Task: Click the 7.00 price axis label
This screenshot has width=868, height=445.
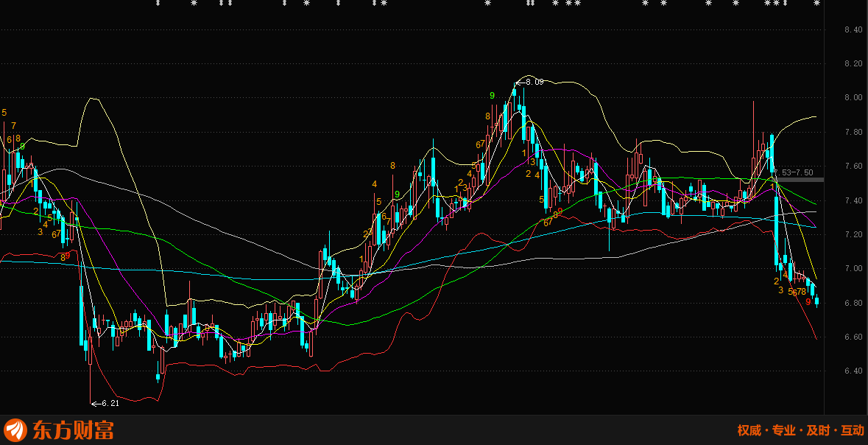Action: coord(854,269)
